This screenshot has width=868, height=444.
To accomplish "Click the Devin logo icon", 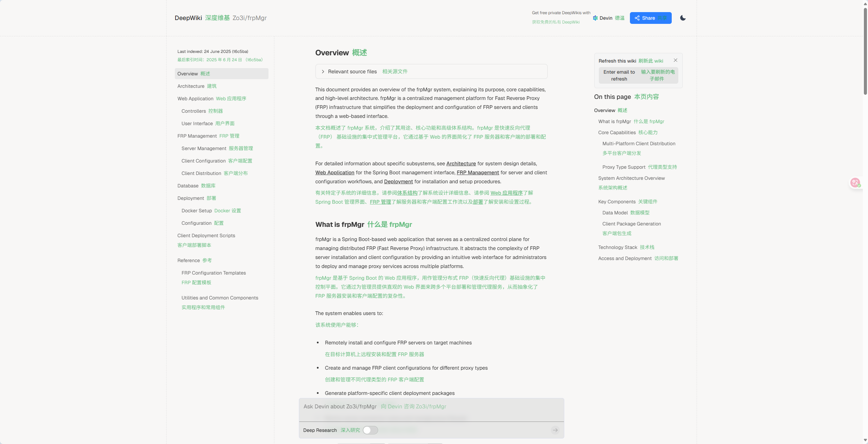I will point(595,18).
